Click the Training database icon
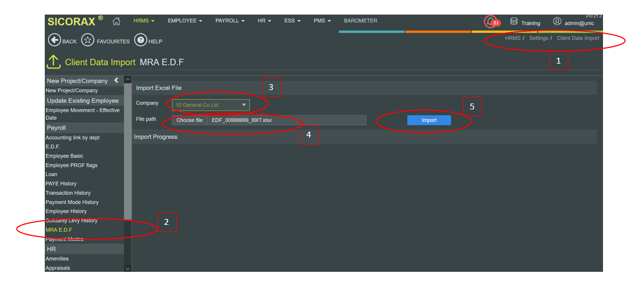This screenshot has width=644, height=288. [x=513, y=22]
